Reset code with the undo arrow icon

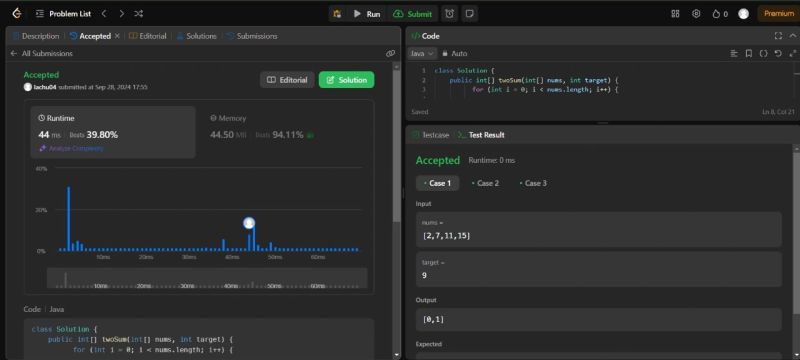778,53
